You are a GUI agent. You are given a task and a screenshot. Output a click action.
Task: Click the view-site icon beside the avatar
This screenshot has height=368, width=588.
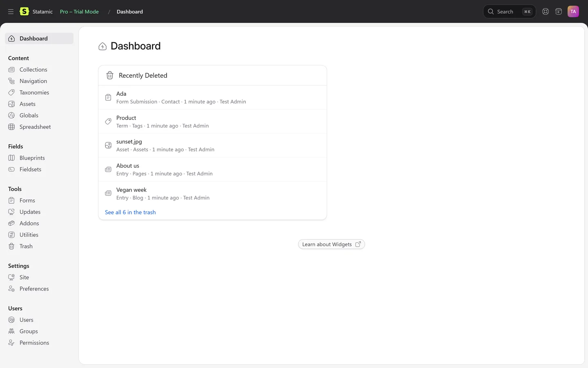click(x=559, y=11)
